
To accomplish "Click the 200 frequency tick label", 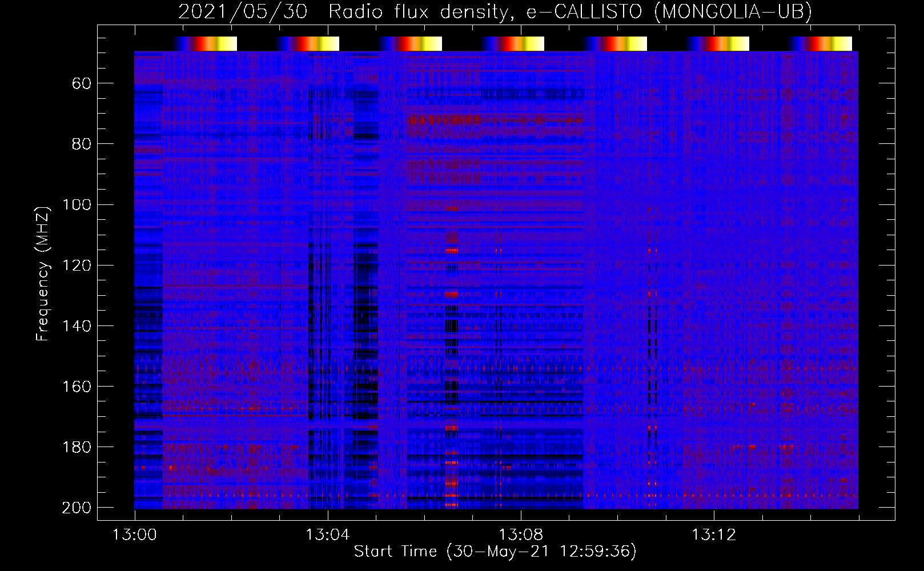I will tap(77, 508).
